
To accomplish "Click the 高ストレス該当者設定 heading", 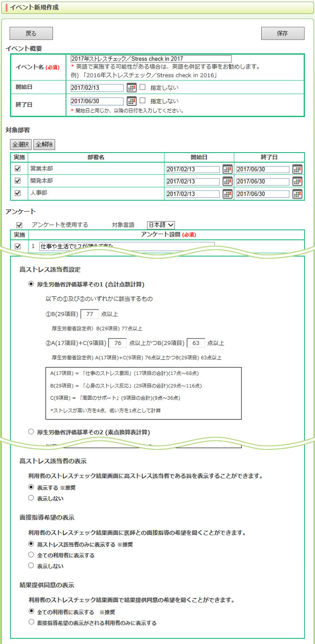I will [50, 269].
